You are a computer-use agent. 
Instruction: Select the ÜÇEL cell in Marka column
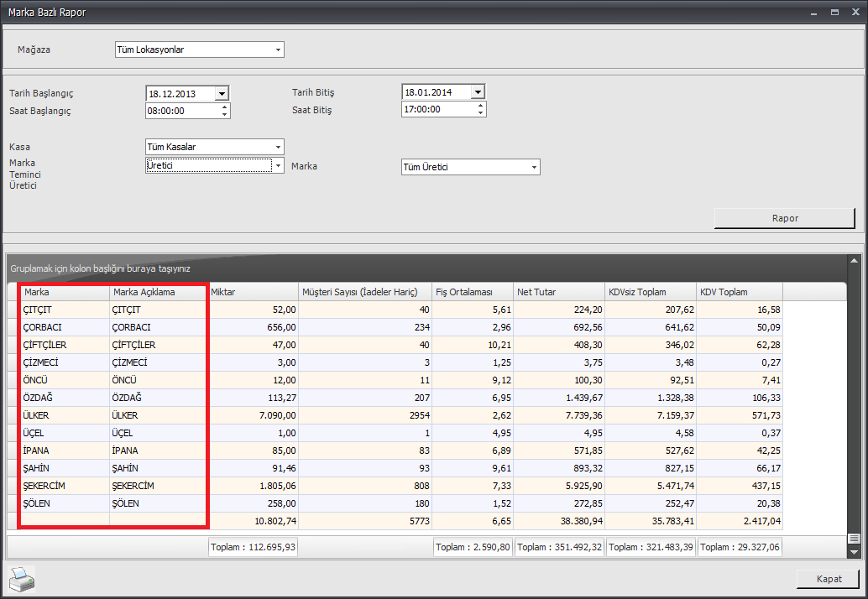(64, 433)
